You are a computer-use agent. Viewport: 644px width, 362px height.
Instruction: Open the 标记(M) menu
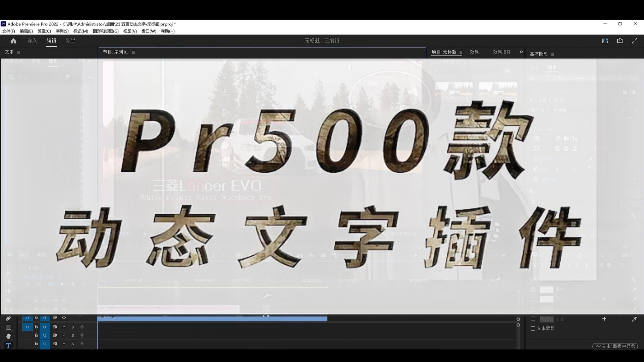click(x=80, y=31)
